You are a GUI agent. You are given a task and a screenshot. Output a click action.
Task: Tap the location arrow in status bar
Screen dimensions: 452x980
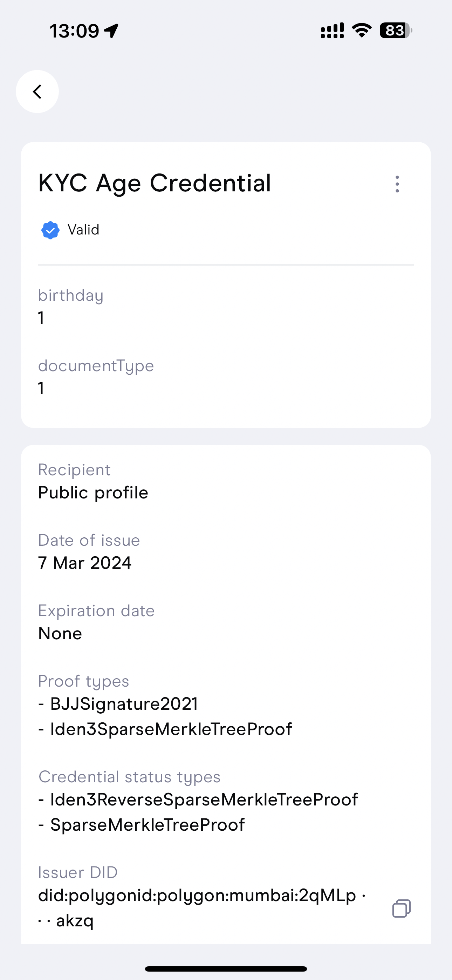point(111,31)
